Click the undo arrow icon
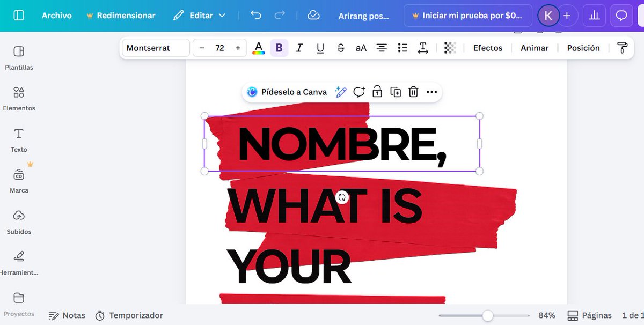Image resolution: width=644 pixels, height=325 pixels. pos(258,16)
